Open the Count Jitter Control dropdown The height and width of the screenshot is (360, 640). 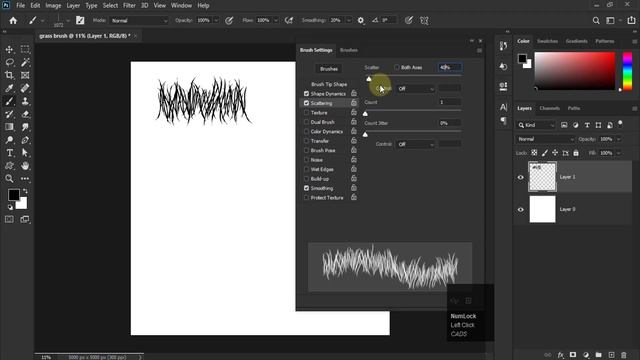pos(415,144)
